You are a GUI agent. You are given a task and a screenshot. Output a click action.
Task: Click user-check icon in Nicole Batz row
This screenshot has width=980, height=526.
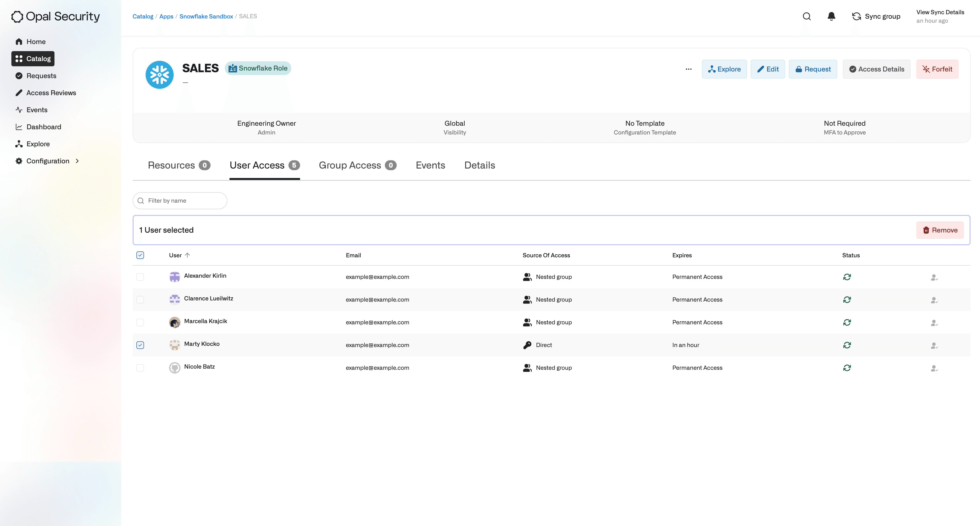934,369
